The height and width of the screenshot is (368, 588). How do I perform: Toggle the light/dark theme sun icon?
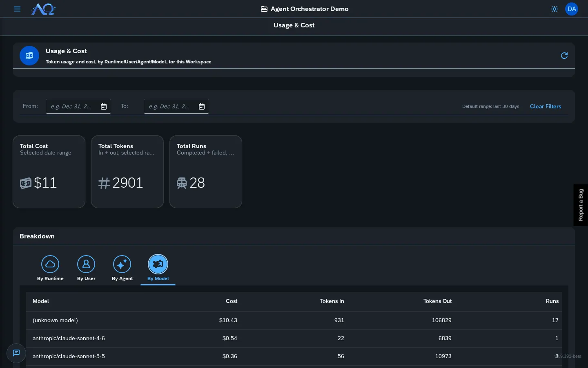[554, 9]
